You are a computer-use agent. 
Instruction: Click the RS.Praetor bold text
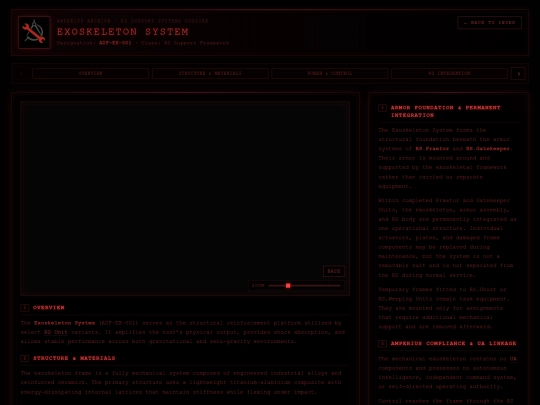click(x=432, y=149)
